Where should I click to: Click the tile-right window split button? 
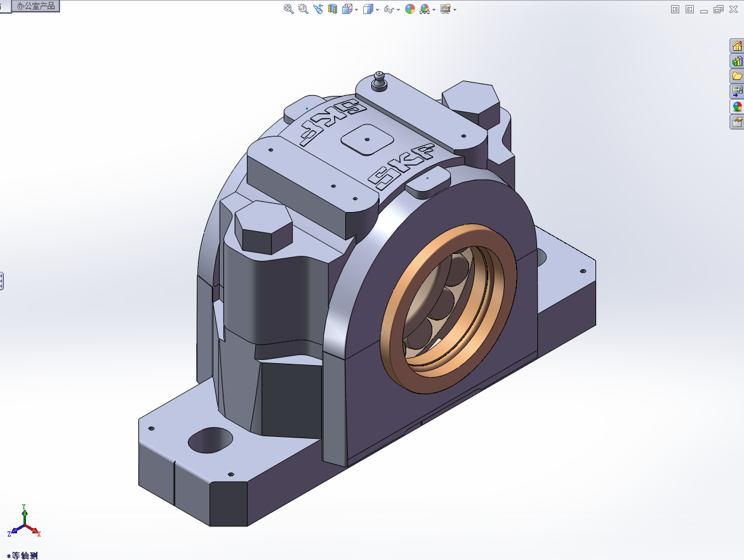coord(690,9)
